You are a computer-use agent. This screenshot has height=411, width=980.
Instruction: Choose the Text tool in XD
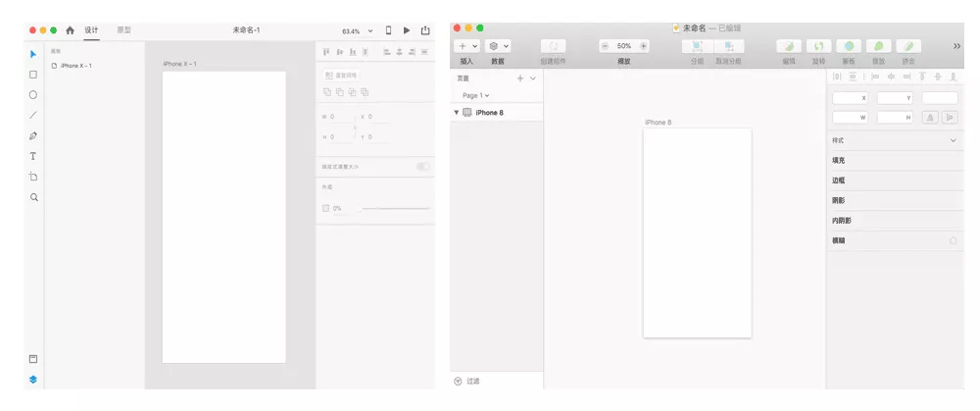coord(33,156)
